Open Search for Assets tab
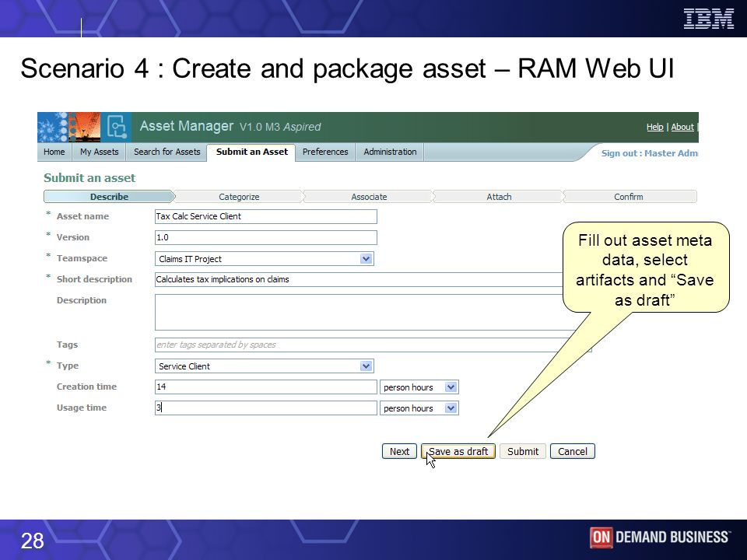The image size is (747, 560). (167, 152)
